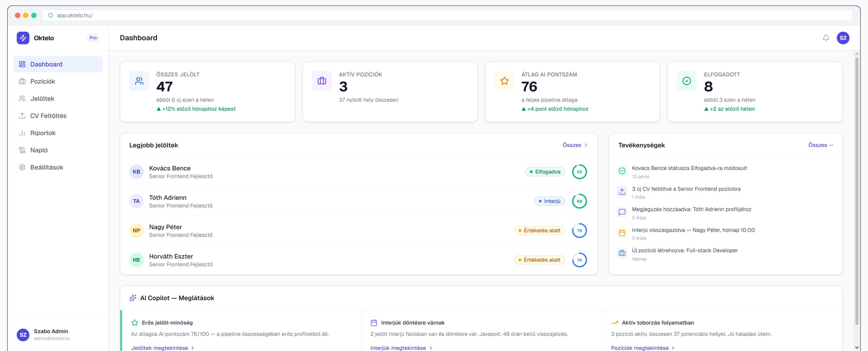Click the Átlag AI pontszám star icon
868x351 pixels.
(504, 81)
